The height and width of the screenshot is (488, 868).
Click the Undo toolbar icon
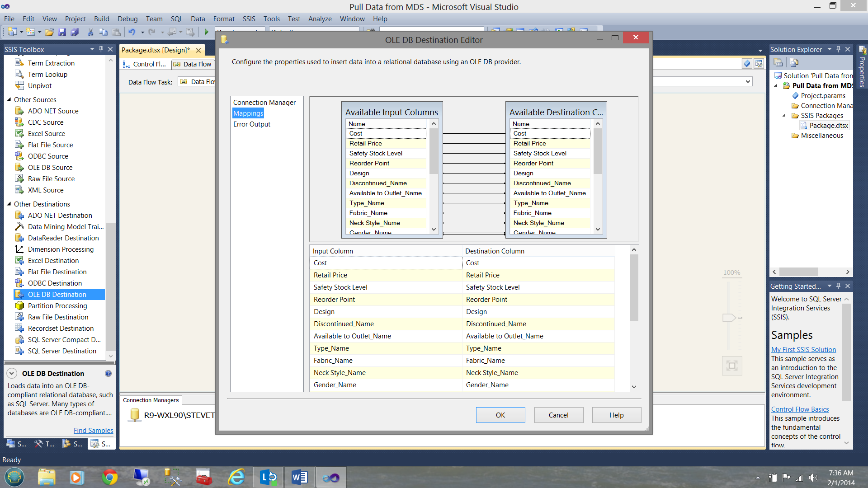132,32
